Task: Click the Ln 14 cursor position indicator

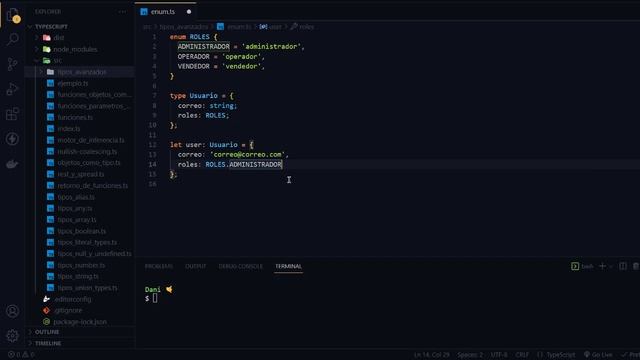Action: [x=431, y=355]
